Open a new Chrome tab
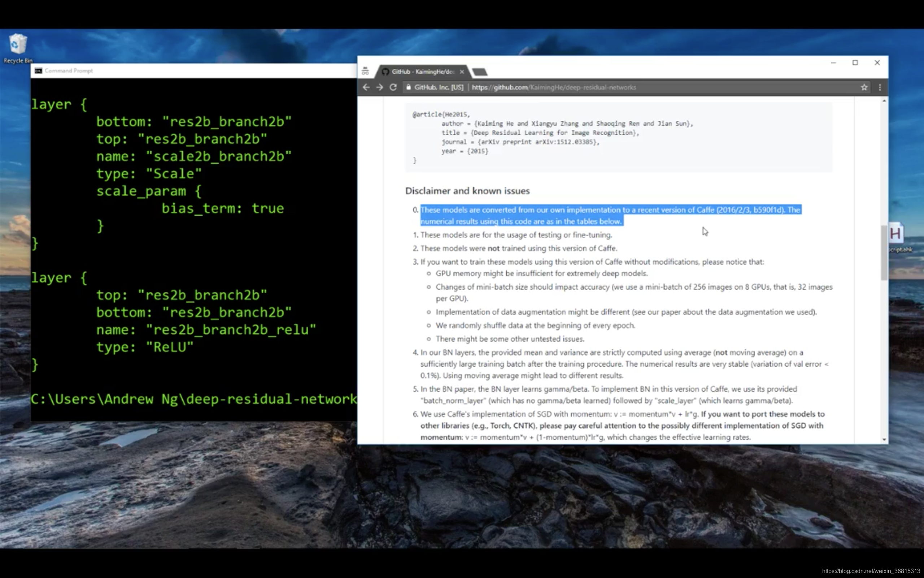The width and height of the screenshot is (924, 578). click(480, 72)
